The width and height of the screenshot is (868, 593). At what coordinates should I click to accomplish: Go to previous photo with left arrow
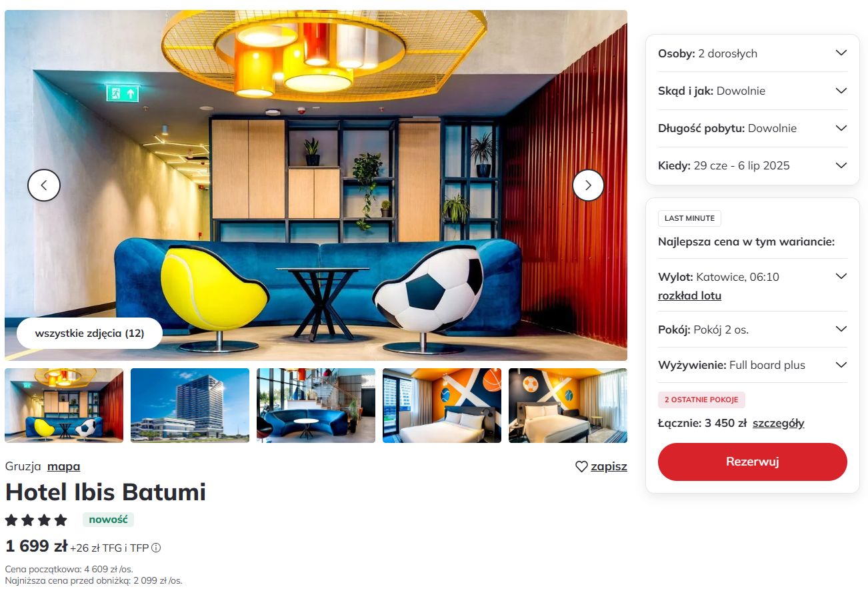(x=44, y=185)
